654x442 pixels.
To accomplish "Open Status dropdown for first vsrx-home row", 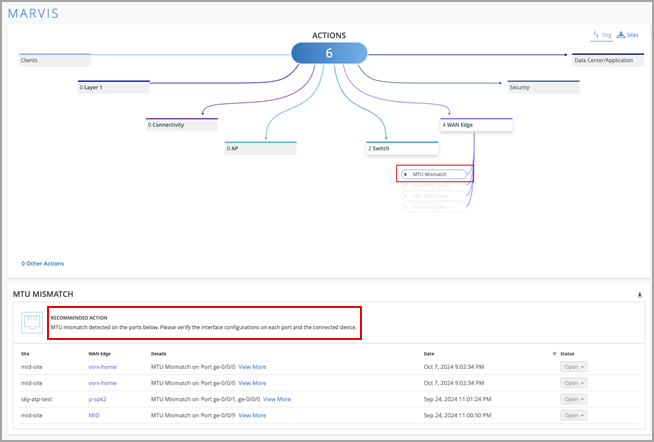I will [x=574, y=367].
